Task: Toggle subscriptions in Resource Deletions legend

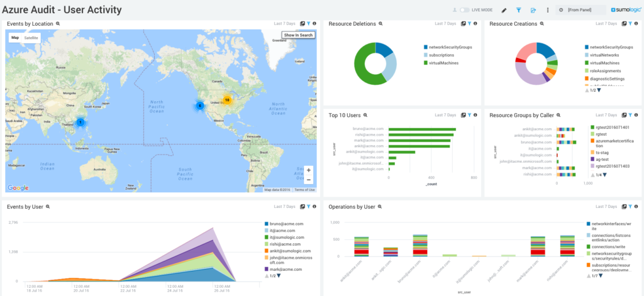Action: point(438,55)
